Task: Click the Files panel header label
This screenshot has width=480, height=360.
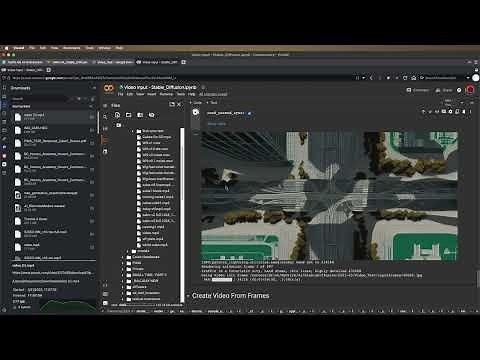Action: coord(115,105)
